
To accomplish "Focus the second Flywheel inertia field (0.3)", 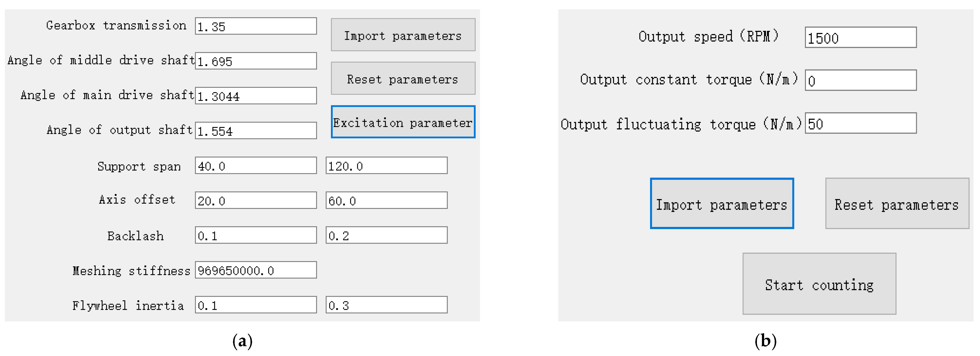I will click(386, 305).
